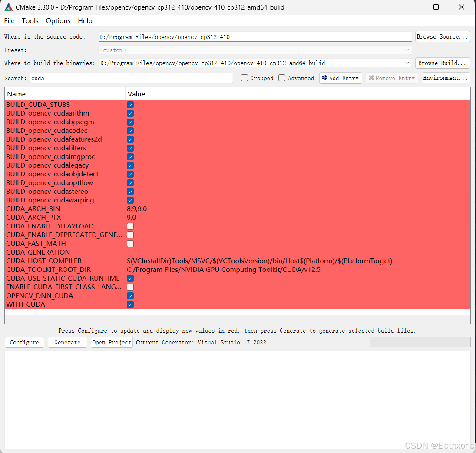The height and width of the screenshot is (453, 476).
Task: Uncheck BUILD_opencv_cudaimgproc checkbox
Action: [130, 157]
